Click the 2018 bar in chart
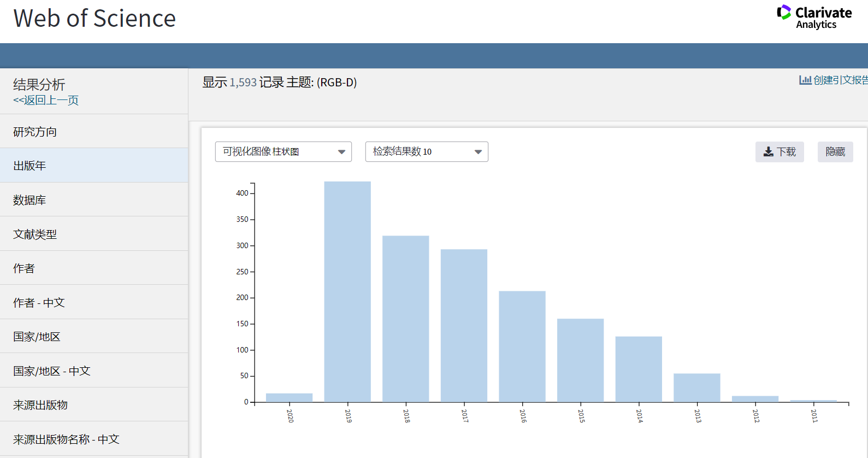This screenshot has height=458, width=868. [406, 319]
